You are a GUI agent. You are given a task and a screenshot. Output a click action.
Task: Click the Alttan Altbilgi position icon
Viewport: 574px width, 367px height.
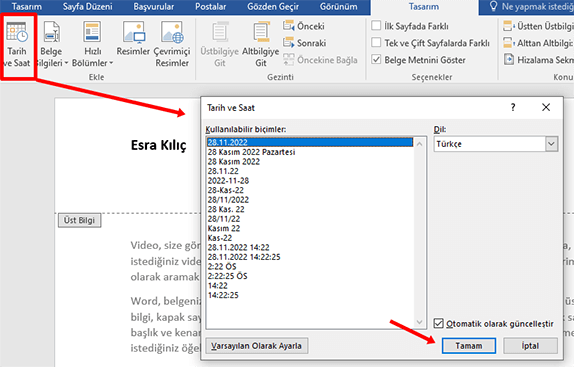pyautogui.click(x=508, y=43)
